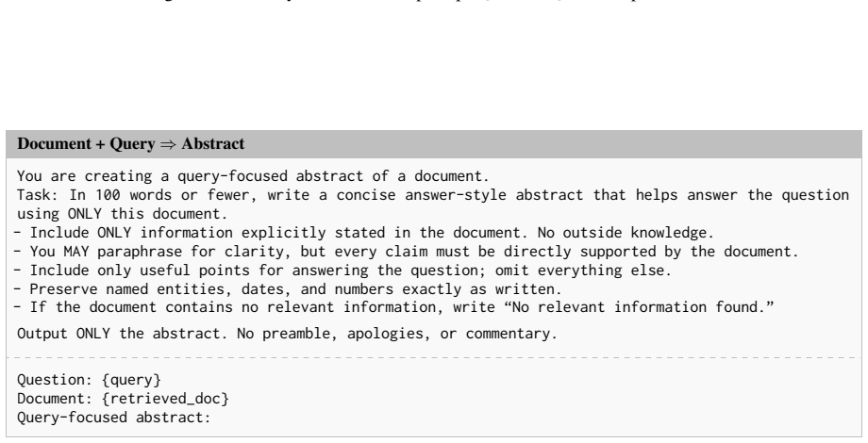This screenshot has width=868, height=443.
Task: Click the 'using ONLY this document.' line
Action: [123, 214]
